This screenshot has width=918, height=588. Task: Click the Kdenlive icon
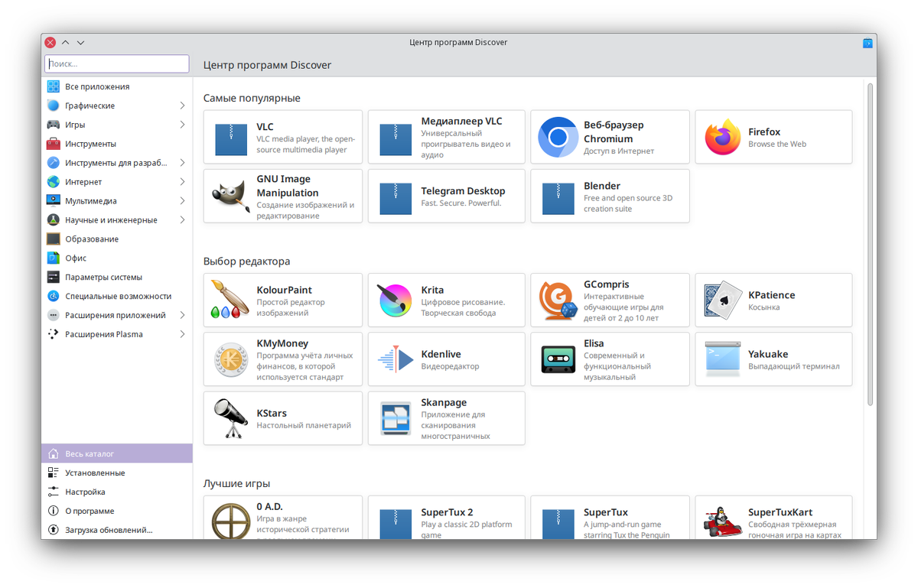pyautogui.click(x=396, y=359)
